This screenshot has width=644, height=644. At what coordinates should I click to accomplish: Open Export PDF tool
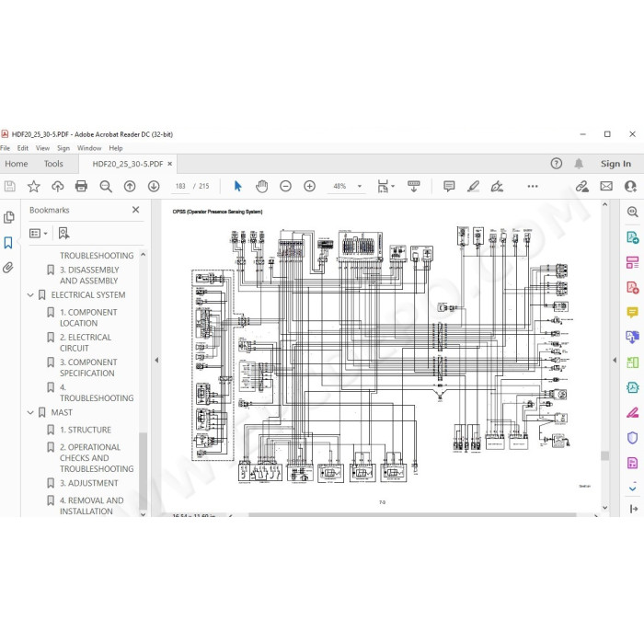coord(633,237)
